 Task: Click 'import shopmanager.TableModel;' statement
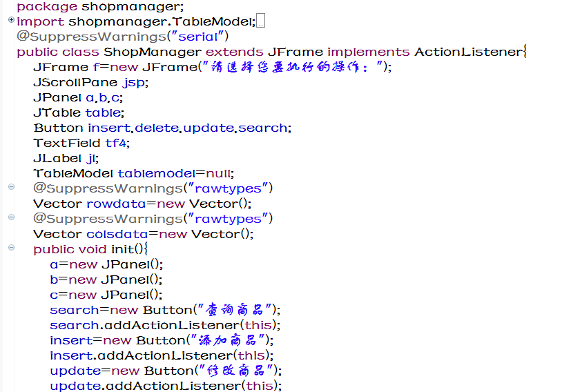pos(136,21)
